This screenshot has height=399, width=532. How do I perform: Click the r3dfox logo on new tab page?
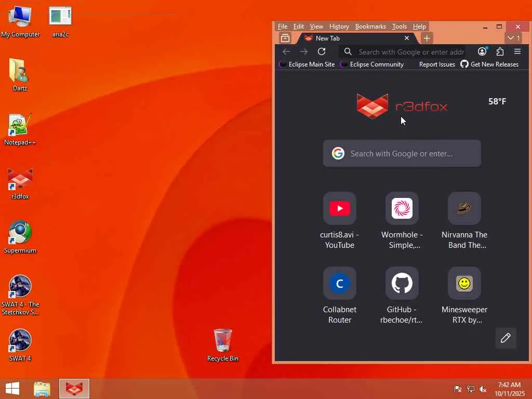tap(402, 106)
